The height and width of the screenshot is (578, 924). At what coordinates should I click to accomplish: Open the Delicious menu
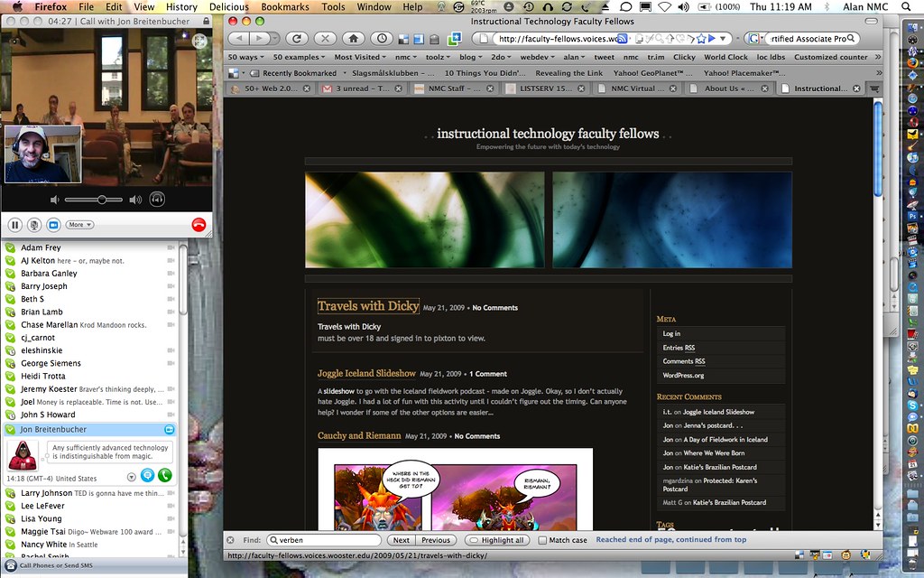(228, 7)
